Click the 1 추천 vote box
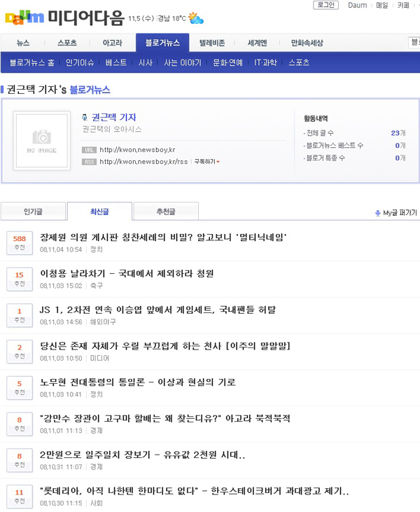Viewport: 420px width, 512px height. pyautogui.click(x=20, y=314)
